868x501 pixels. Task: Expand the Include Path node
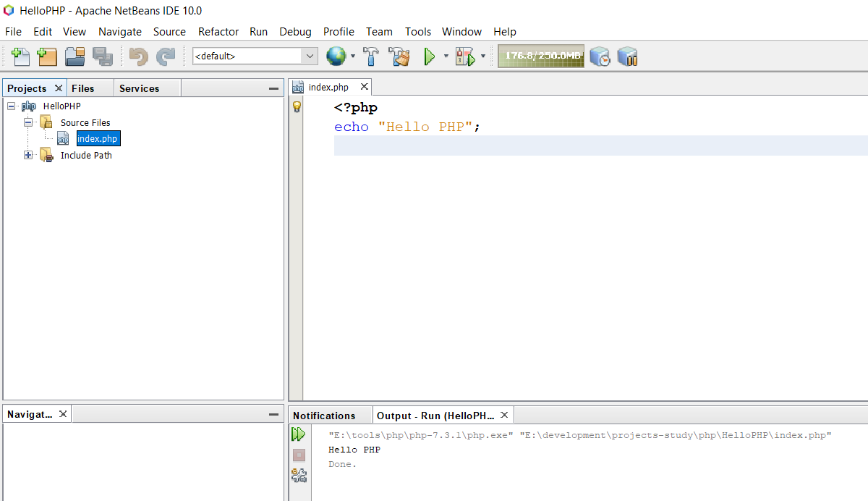(x=28, y=155)
